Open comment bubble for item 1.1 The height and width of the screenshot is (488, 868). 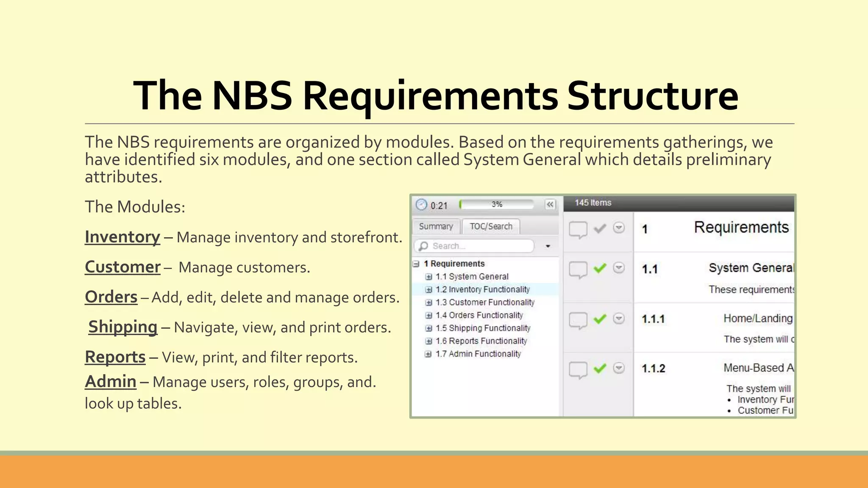click(x=578, y=269)
